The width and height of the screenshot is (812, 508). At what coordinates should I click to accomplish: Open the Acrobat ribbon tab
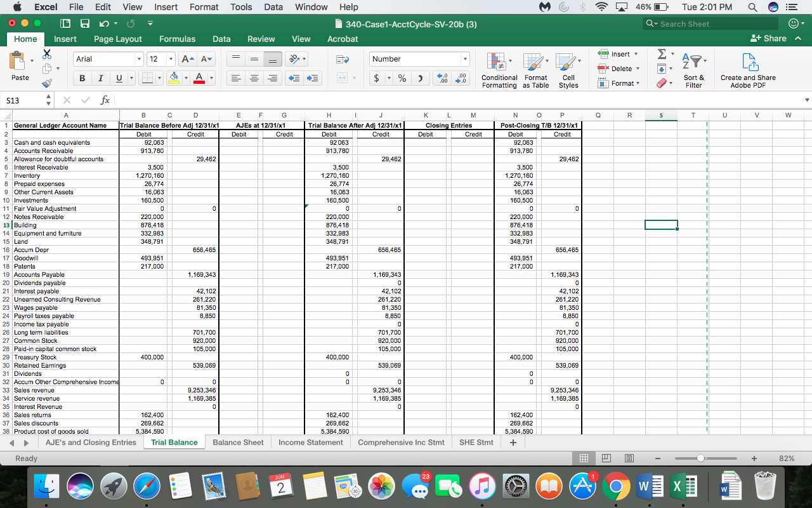point(342,39)
